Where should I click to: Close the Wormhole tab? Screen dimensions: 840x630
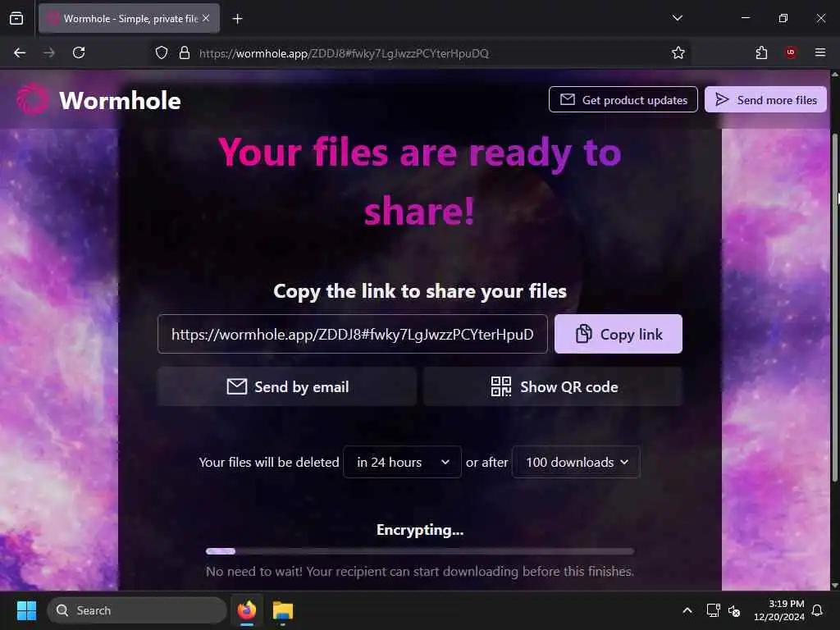[206, 18]
